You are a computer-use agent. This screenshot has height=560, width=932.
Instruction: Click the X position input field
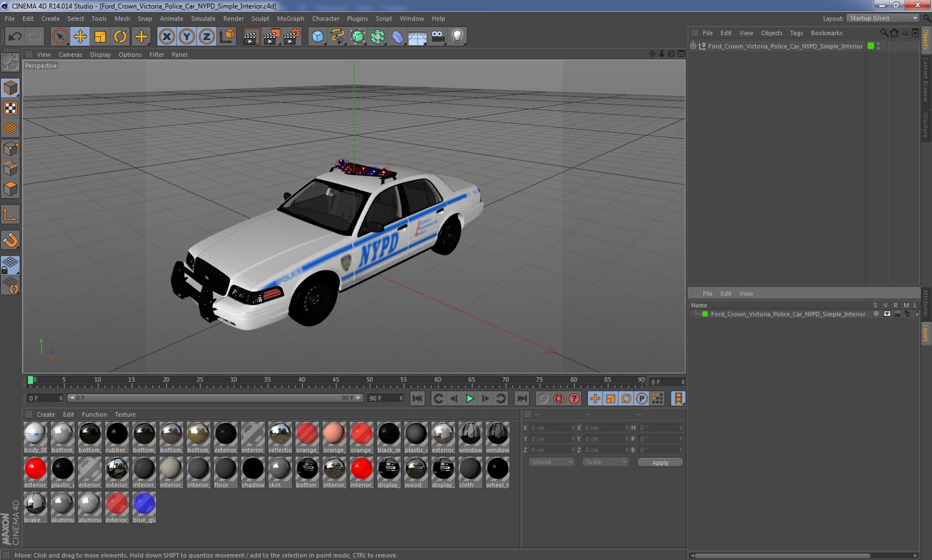551,428
